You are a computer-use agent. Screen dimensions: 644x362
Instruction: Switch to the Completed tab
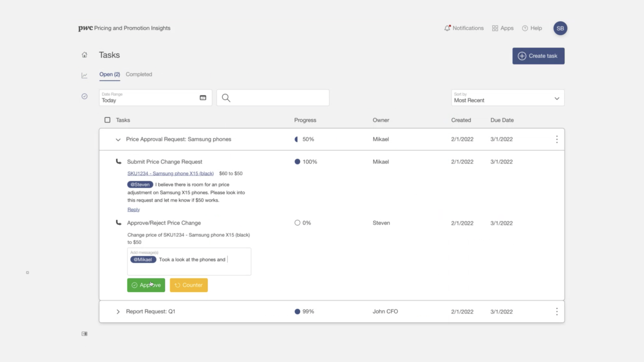[139, 74]
